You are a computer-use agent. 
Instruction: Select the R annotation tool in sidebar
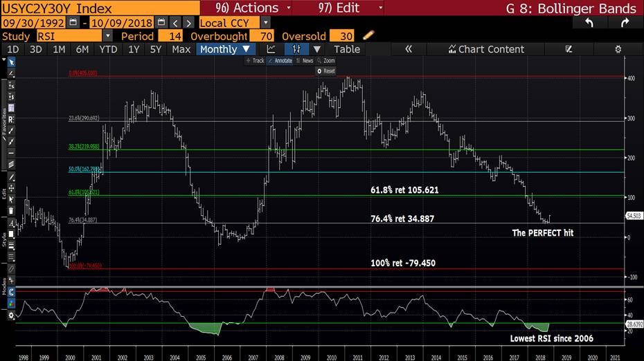(11, 120)
